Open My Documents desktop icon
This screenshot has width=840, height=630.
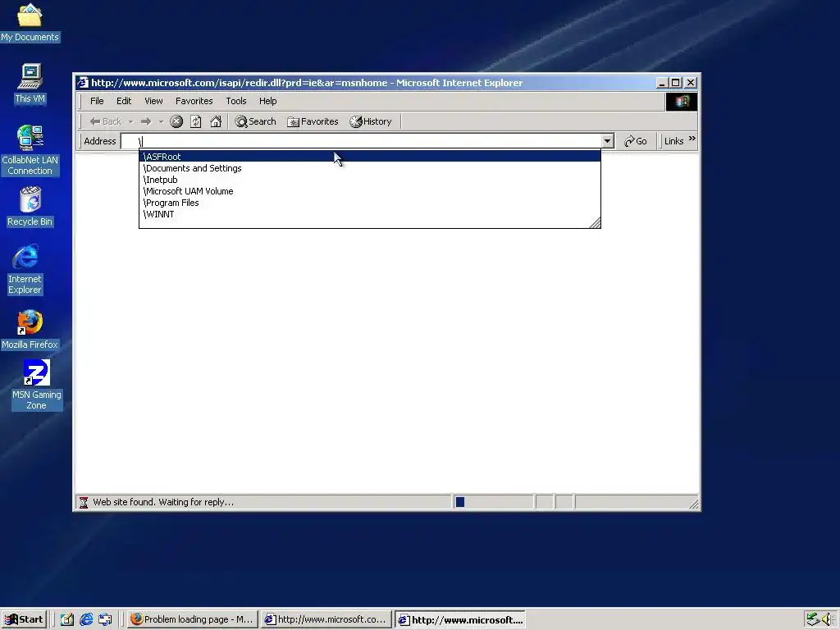coord(30,22)
